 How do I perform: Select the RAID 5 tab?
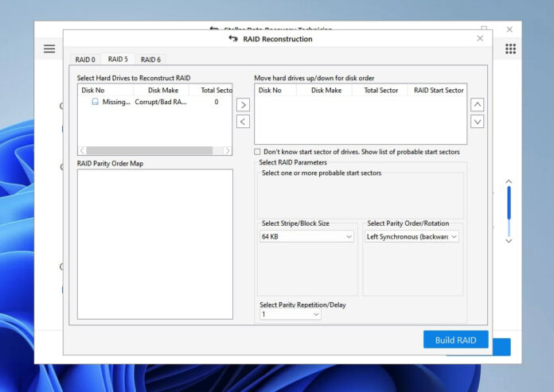pyautogui.click(x=118, y=60)
